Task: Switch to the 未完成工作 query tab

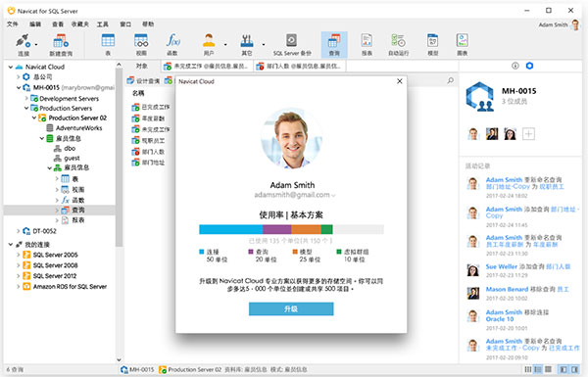Action: pos(207,67)
